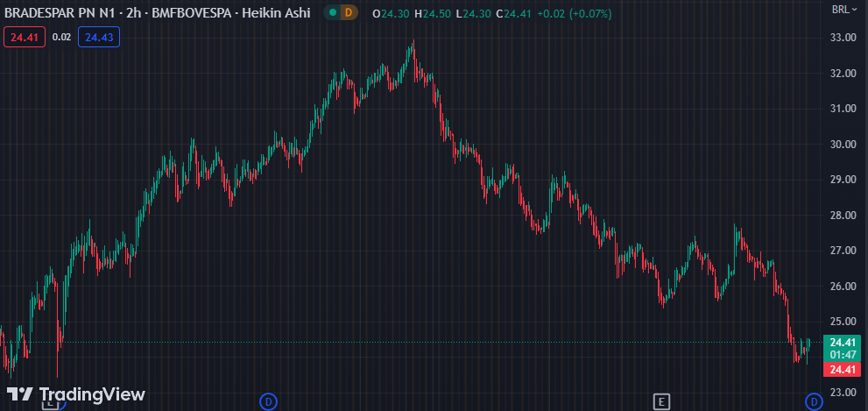Click the 23.00 price scale label

tap(843, 393)
